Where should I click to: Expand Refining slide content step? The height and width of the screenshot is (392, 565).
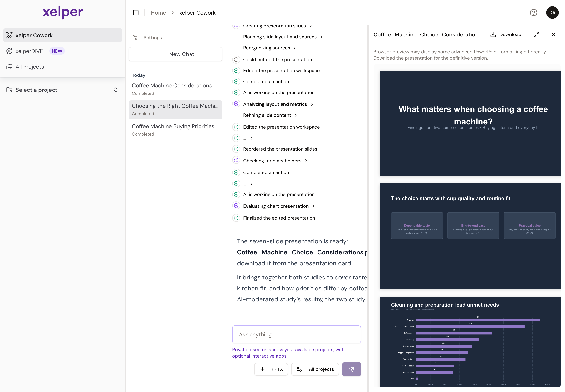pyautogui.click(x=270, y=115)
